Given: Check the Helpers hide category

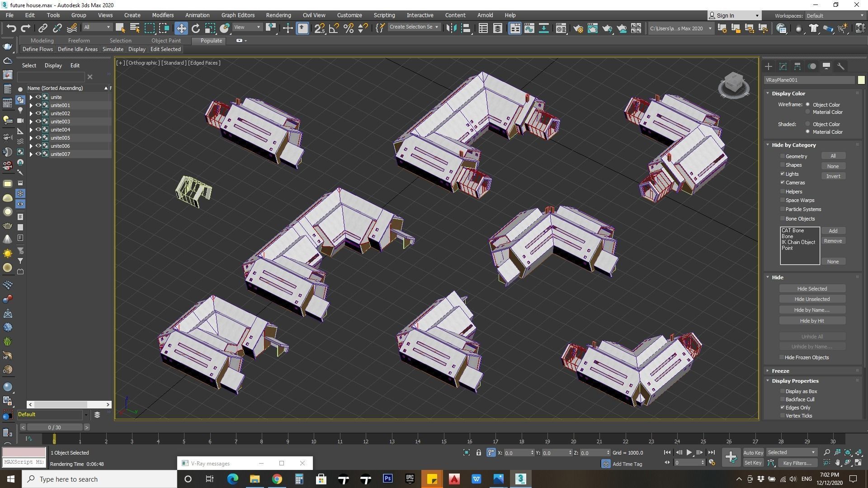Looking at the screenshot, I should click(783, 192).
